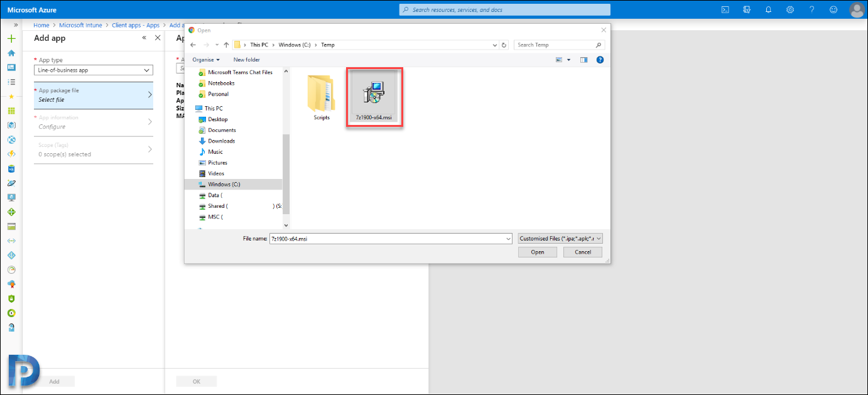868x395 pixels.
Task: Open Azure Active Directory diamond icon
Action: coord(11,255)
